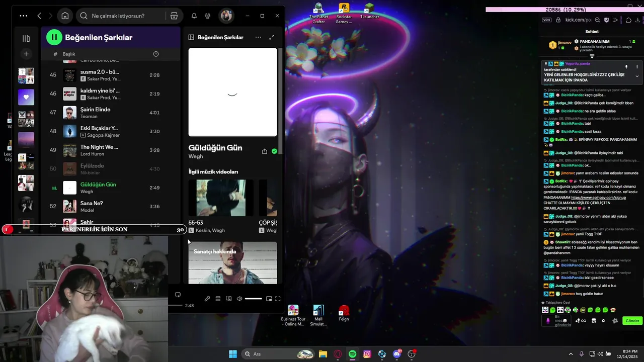Click song progress bar near 2:48
Image resolution: width=644 pixels, height=362 pixels.
(x=175, y=305)
